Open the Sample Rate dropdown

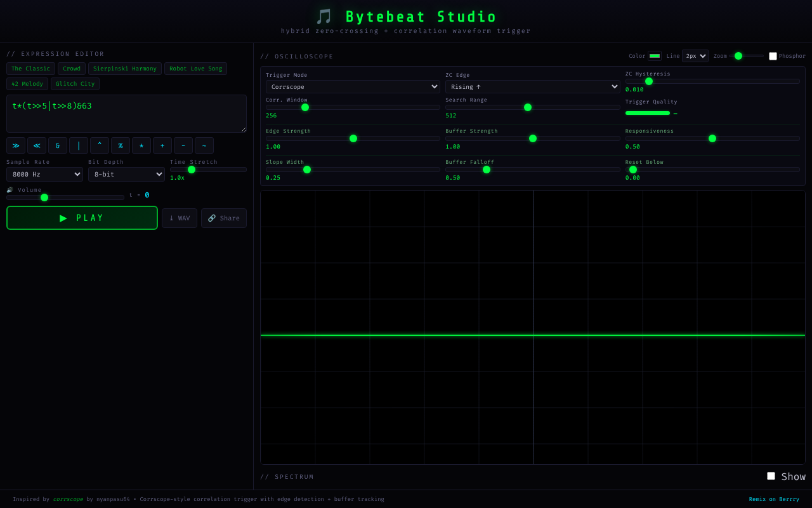pos(44,174)
